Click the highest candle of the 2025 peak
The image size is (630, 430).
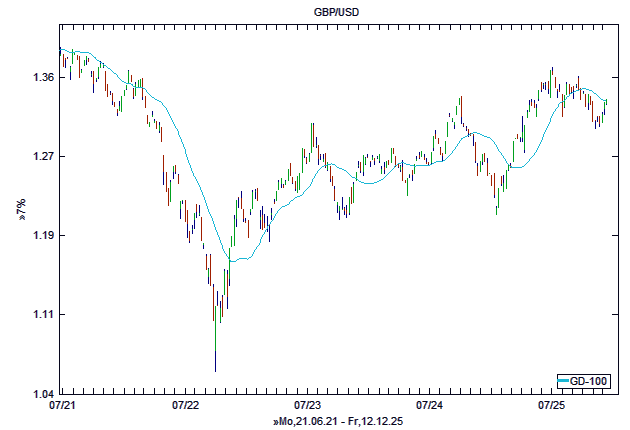tap(551, 73)
